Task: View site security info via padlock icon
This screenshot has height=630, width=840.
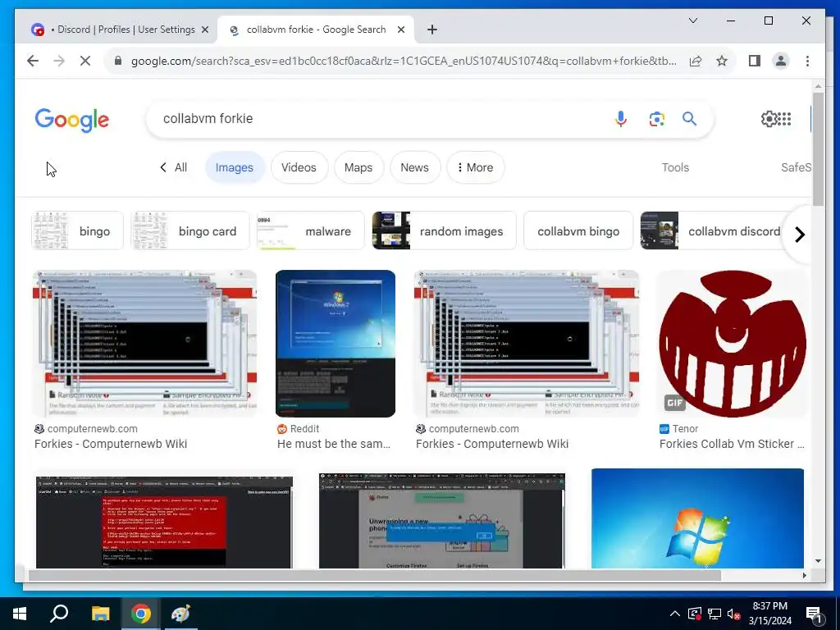Action: click(x=118, y=61)
